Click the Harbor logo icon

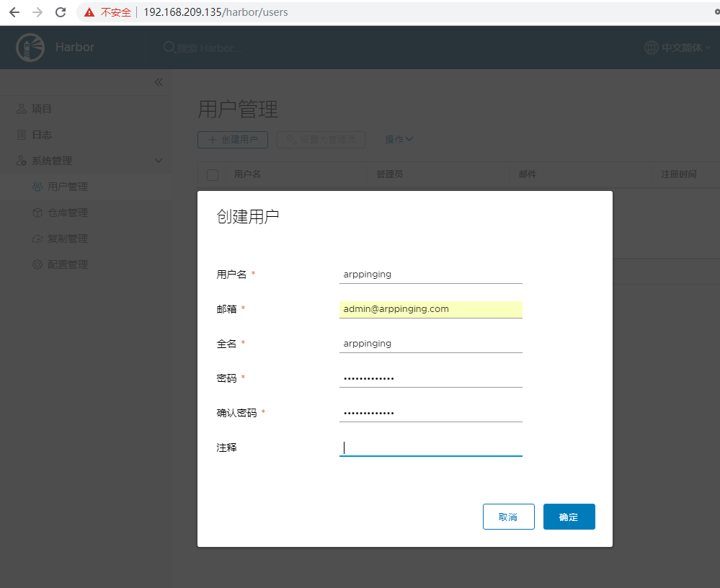click(30, 48)
